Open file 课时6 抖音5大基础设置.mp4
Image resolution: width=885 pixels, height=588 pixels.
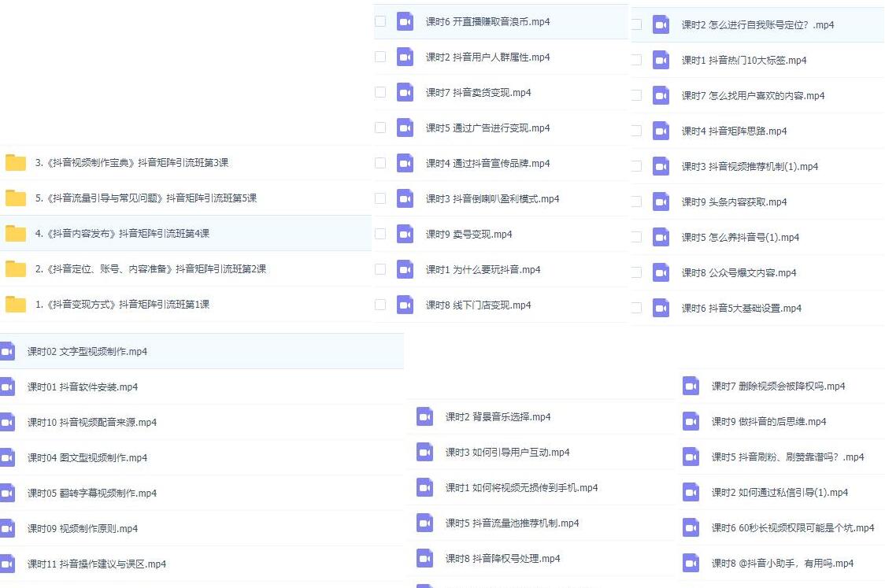742,308
